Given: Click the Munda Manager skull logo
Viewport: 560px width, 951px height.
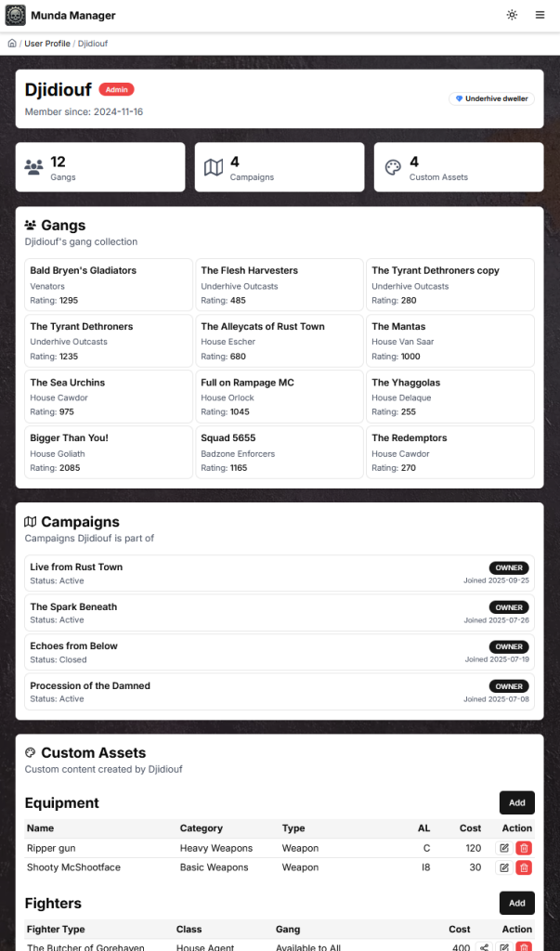Looking at the screenshot, I should (x=16, y=15).
